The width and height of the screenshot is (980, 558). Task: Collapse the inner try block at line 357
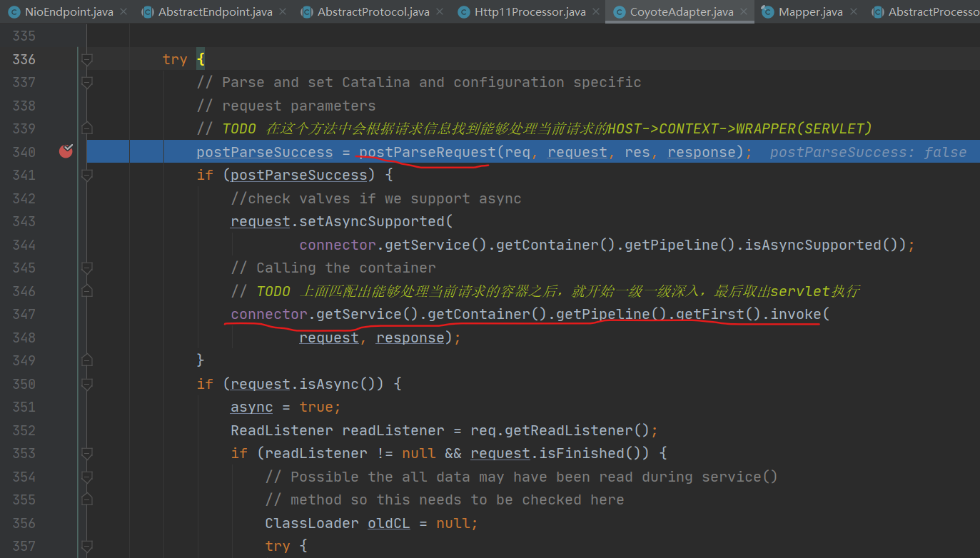[x=87, y=546]
